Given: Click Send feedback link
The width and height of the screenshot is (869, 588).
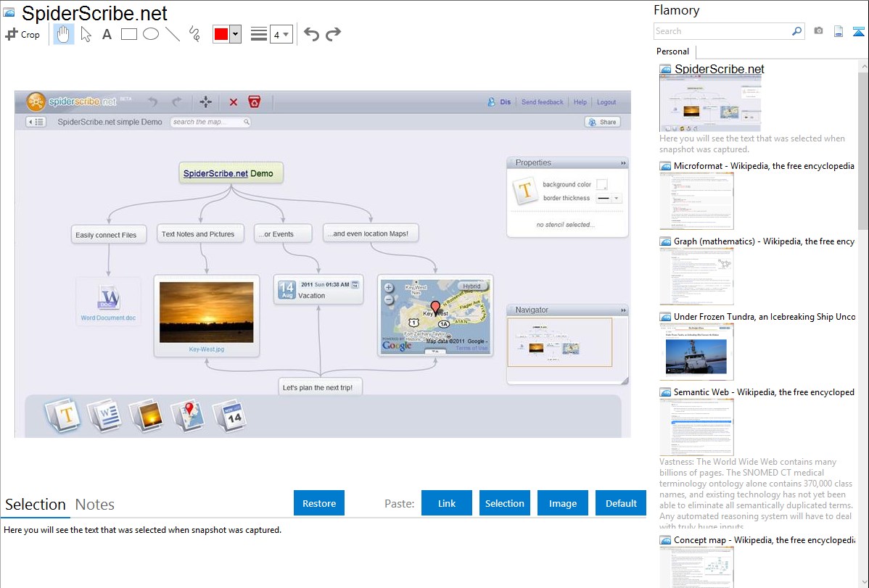Looking at the screenshot, I should (542, 102).
